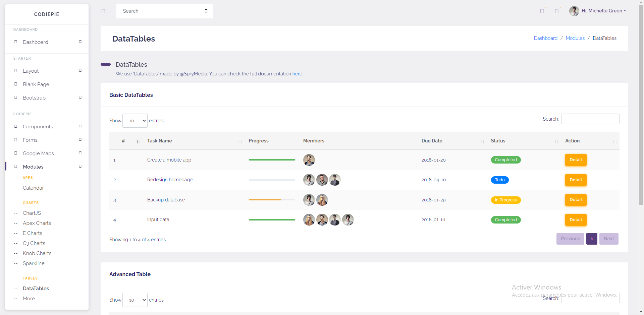Click the Bootstrap sidebar icon

[15, 98]
